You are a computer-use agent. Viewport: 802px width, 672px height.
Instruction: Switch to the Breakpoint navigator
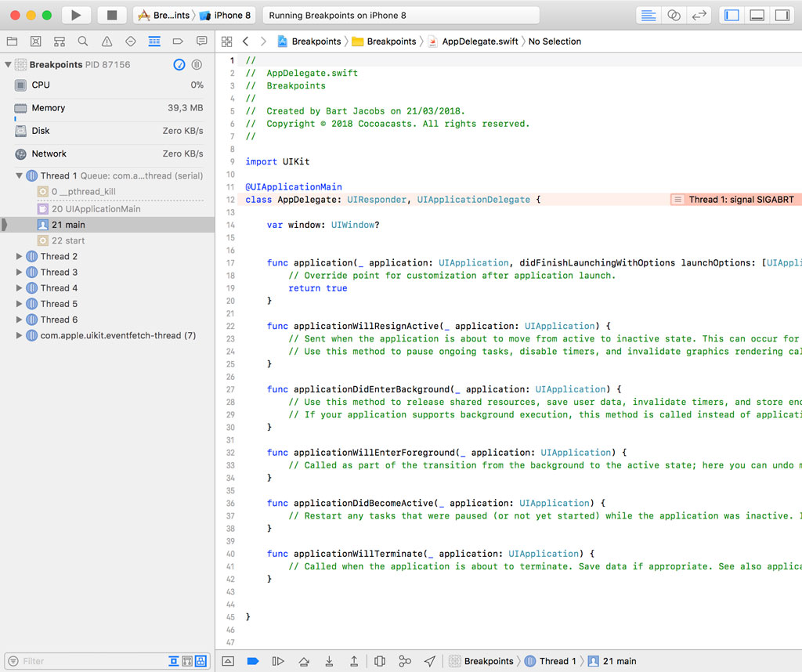pos(178,41)
